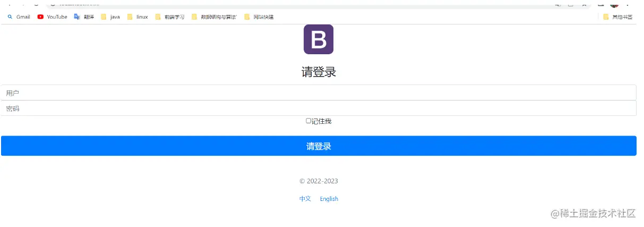Screen dimensions: 644x227
Task: Open the 前端学习 bookmarks folder
Action: click(x=170, y=17)
